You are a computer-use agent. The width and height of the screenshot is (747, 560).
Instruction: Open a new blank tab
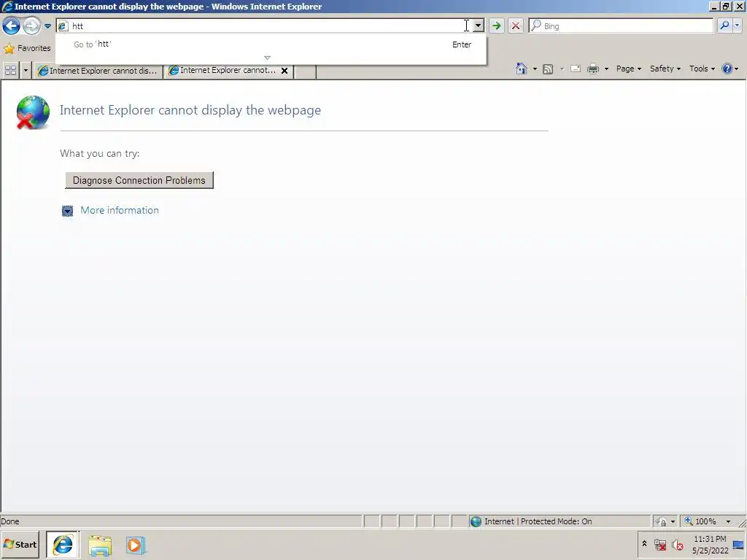(x=305, y=71)
